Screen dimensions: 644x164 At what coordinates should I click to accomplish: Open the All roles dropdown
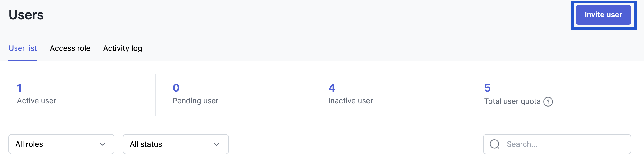pyautogui.click(x=61, y=144)
